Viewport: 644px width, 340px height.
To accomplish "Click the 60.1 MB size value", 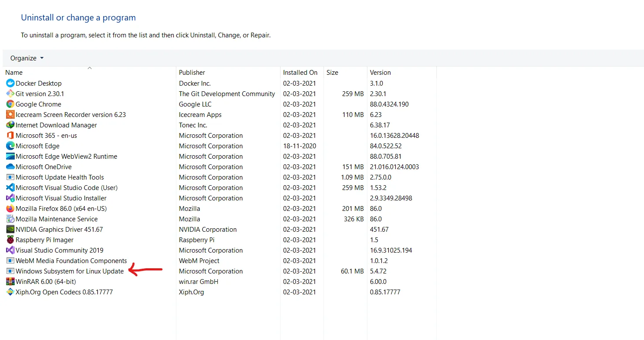I will pos(353,271).
